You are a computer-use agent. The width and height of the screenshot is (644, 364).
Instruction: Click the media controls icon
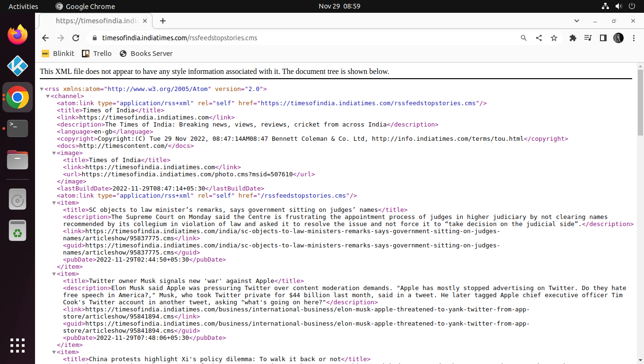coord(588,38)
